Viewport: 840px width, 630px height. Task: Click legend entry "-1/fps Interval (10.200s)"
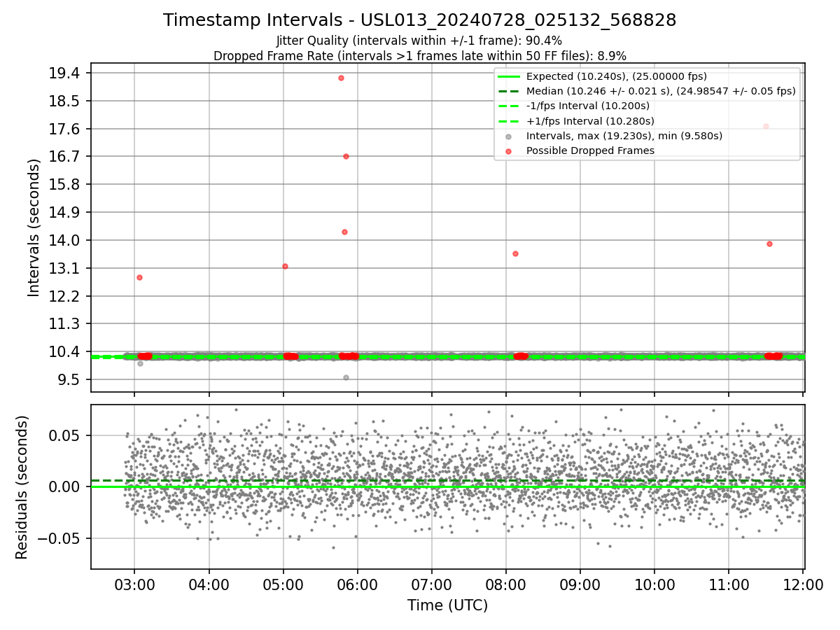588,106
